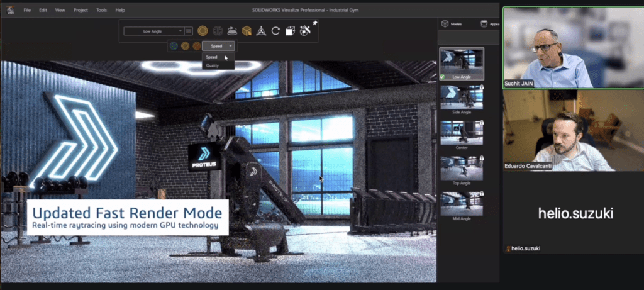Open the Tools menu
The width and height of the screenshot is (644, 290).
(x=101, y=10)
